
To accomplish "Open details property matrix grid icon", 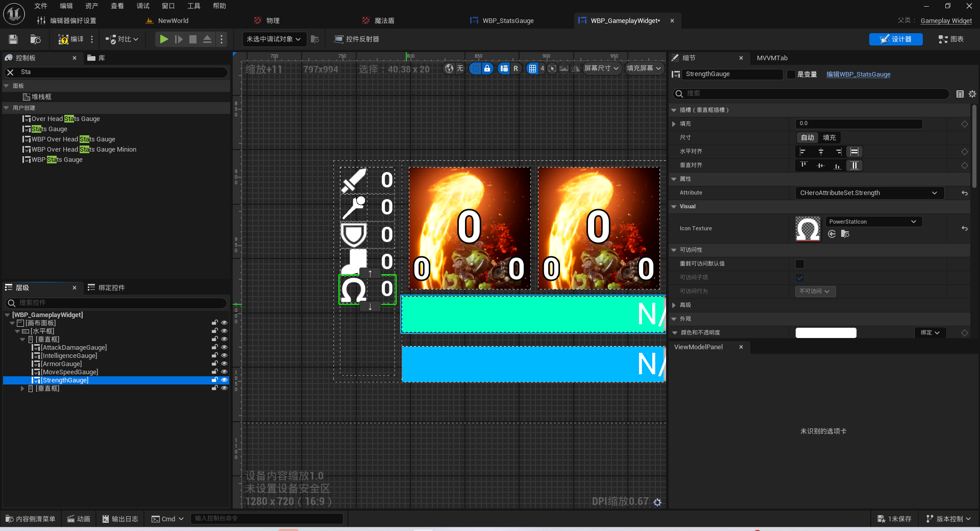I will [x=960, y=94].
